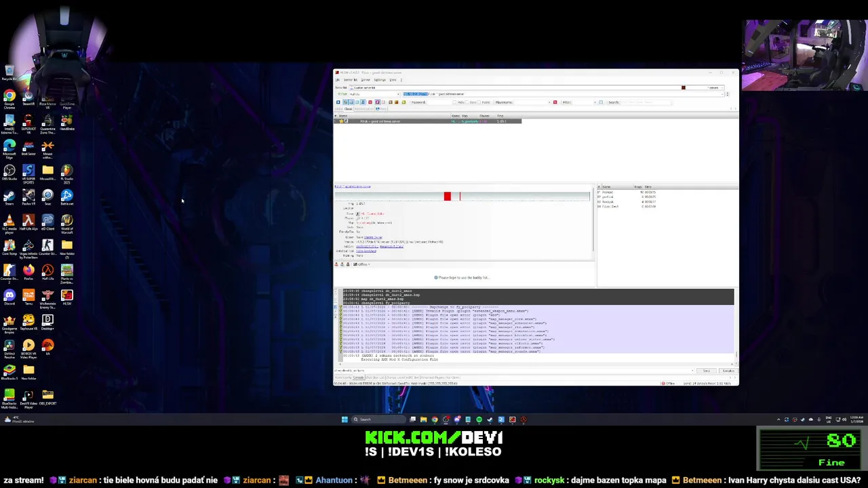
Task: Select the FU.sk good old times server row
Action: (427, 121)
